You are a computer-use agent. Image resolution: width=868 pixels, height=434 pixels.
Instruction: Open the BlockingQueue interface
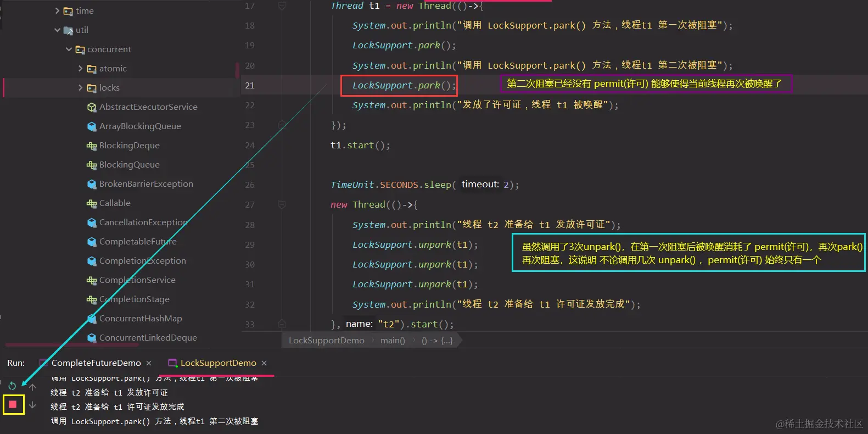click(130, 165)
